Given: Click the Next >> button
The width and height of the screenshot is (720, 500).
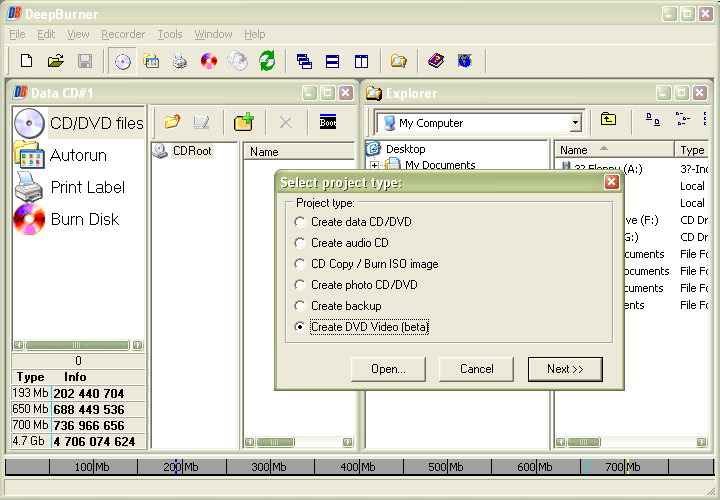Looking at the screenshot, I should (565, 369).
